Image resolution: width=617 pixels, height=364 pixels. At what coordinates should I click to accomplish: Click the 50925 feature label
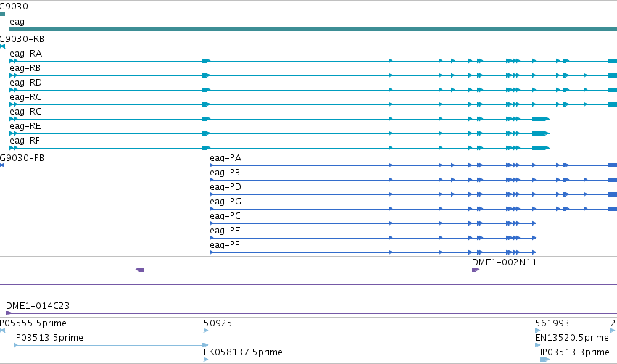218,323
